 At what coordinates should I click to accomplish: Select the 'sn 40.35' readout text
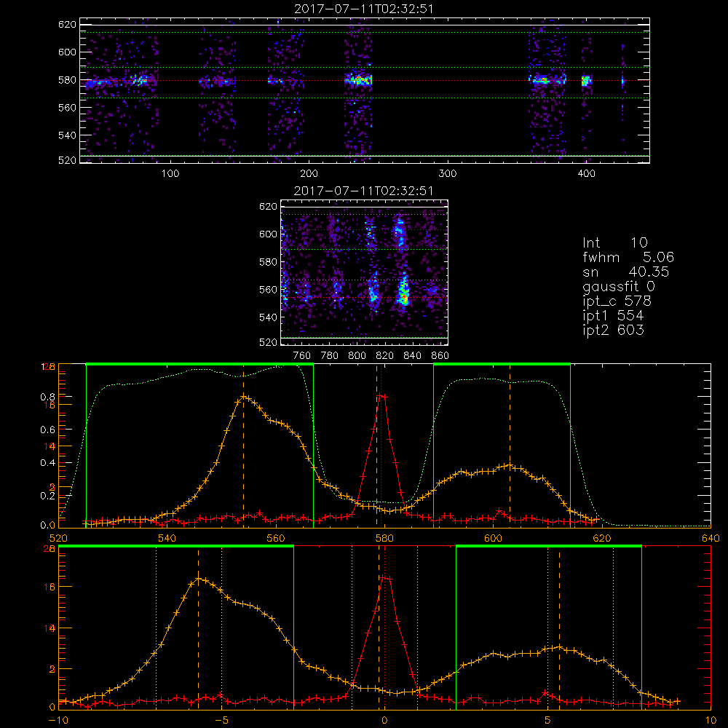pyautogui.click(x=626, y=272)
